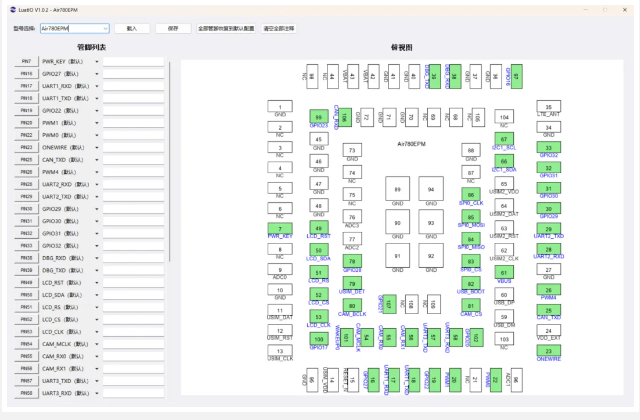This screenshot has width=640, height=420.
Task: Click pin 35 LTE_ANT in top view
Action: (549, 107)
